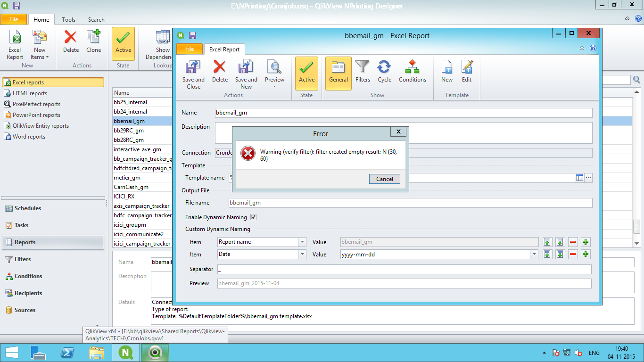Remove the Report name naming item
Viewport: 644px width, 362px height.
(x=573, y=242)
